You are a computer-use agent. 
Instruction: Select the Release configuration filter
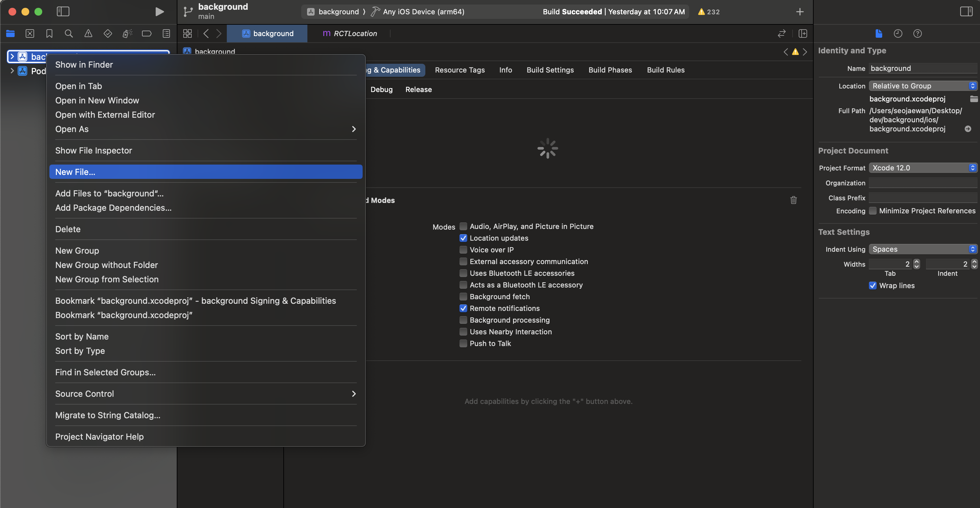coord(418,89)
